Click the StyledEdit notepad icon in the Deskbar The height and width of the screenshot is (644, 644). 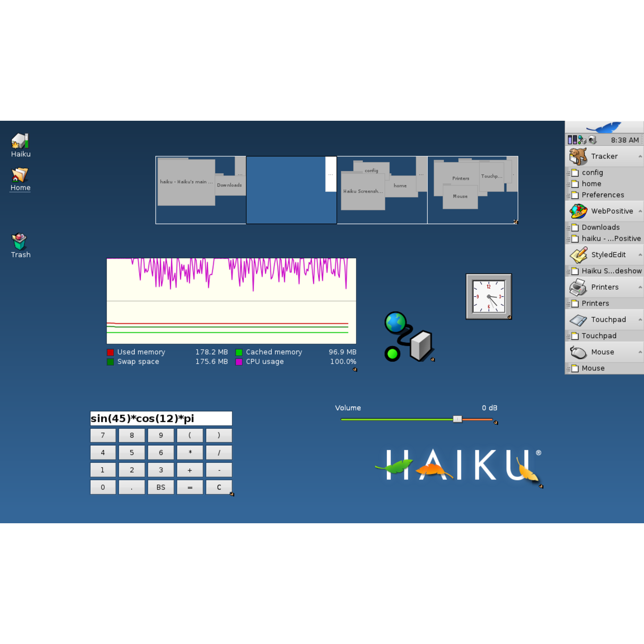[x=578, y=255]
